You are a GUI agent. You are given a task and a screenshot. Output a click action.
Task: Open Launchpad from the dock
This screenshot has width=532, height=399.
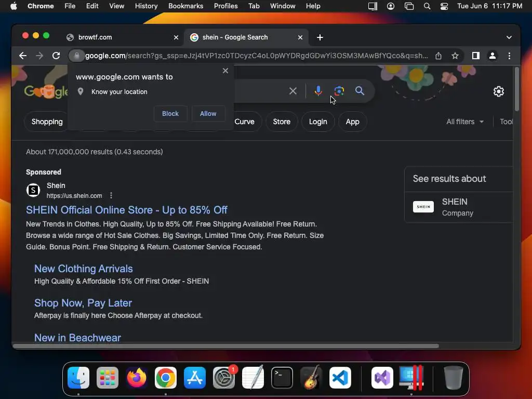[x=108, y=378]
